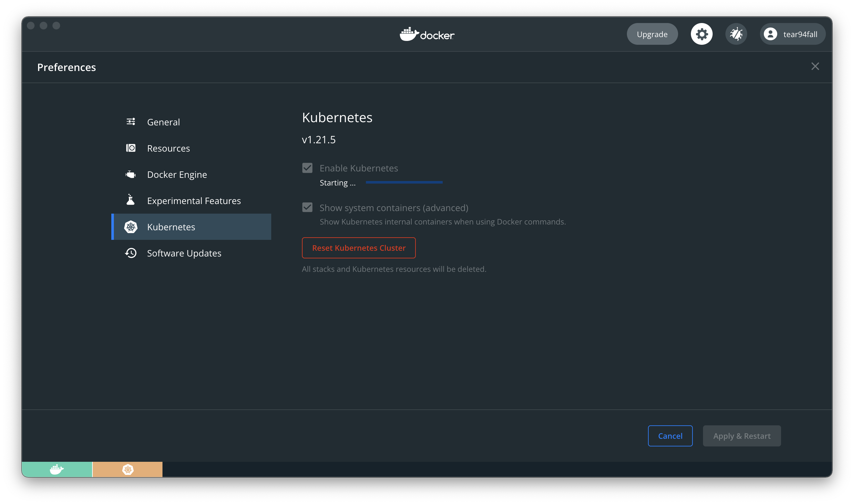Click the user avatar icon
Viewport: 854px width, 504px height.
tap(771, 34)
